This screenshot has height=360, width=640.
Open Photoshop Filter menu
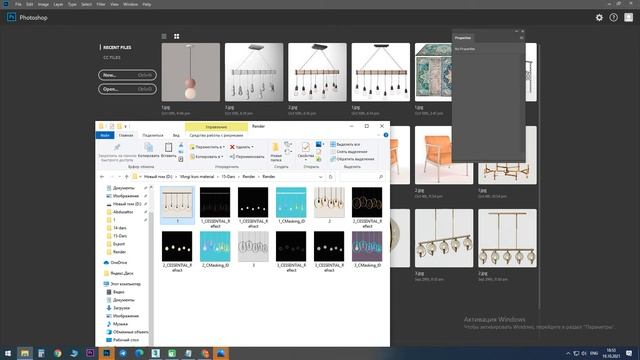tap(101, 4)
